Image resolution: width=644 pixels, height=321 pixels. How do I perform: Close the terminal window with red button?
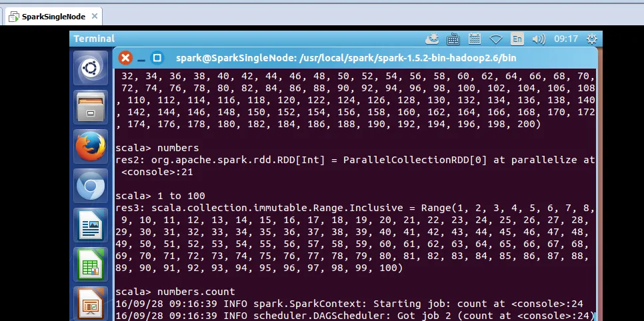click(x=125, y=58)
